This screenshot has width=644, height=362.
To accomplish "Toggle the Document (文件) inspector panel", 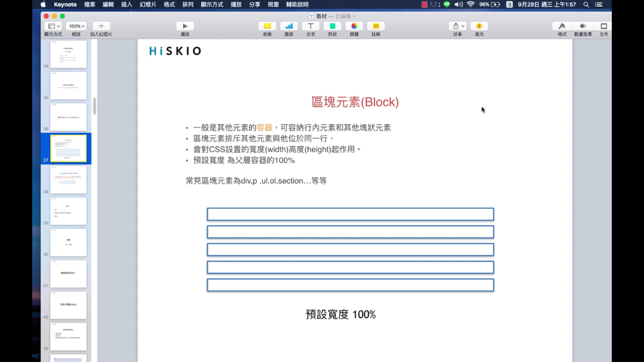I will coord(604,26).
